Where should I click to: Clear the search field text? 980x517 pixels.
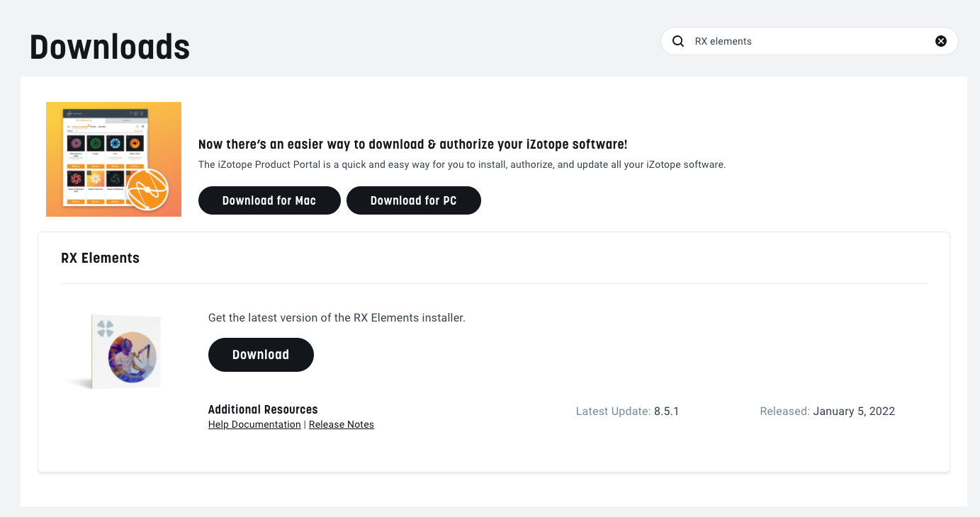pyautogui.click(x=941, y=41)
